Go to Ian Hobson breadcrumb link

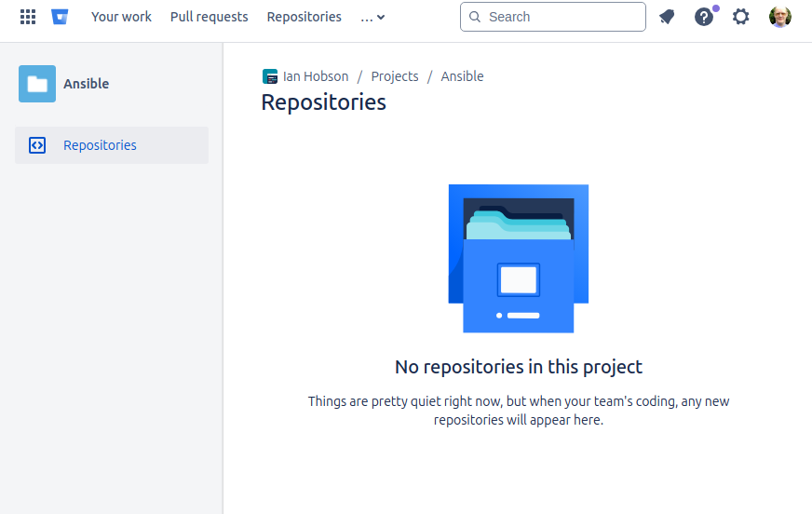(x=316, y=76)
